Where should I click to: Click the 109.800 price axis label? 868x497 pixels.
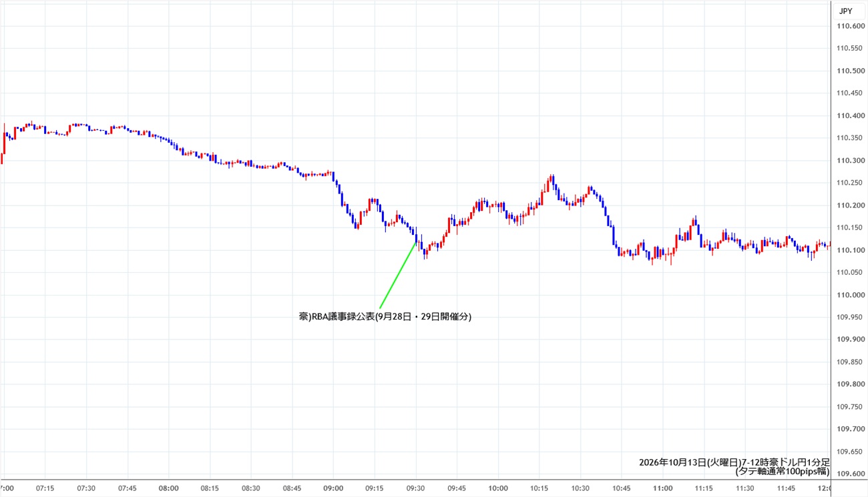pyautogui.click(x=851, y=384)
